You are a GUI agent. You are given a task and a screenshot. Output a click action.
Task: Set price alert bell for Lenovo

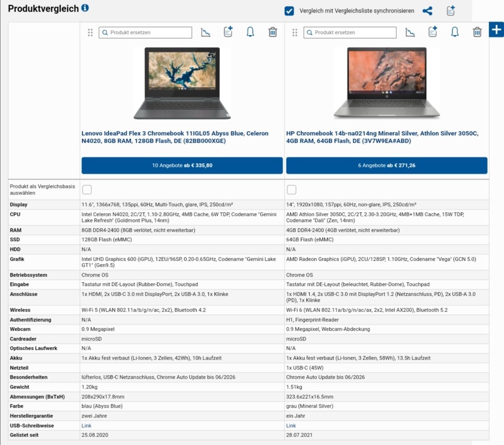click(250, 32)
